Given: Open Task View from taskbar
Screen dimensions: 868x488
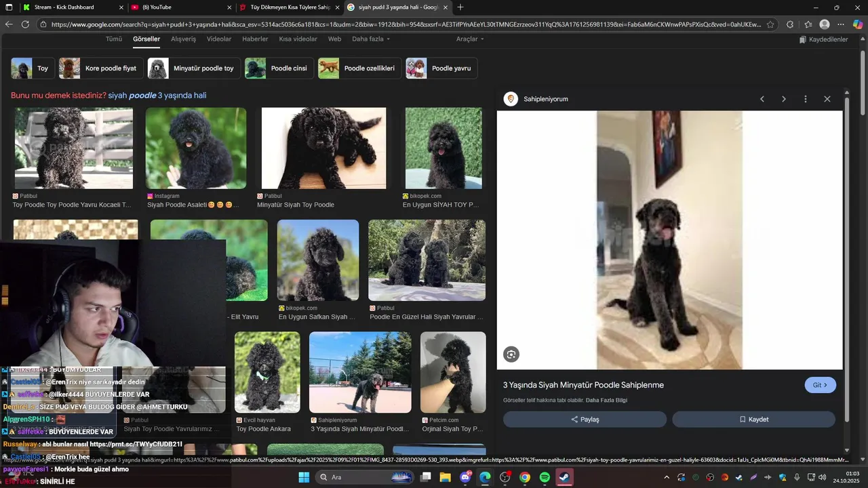Looking at the screenshot, I should tap(426, 477).
